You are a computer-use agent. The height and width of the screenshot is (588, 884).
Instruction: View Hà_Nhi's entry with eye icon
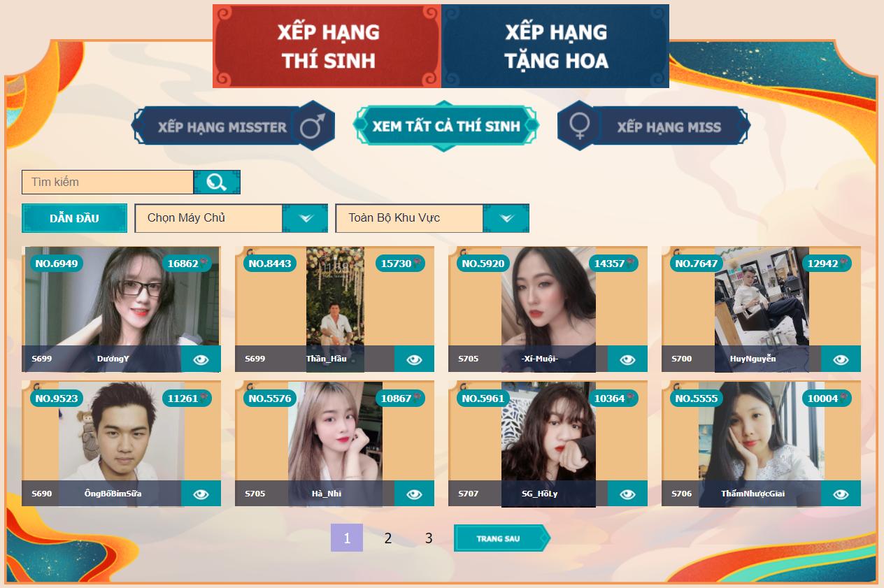click(x=414, y=494)
